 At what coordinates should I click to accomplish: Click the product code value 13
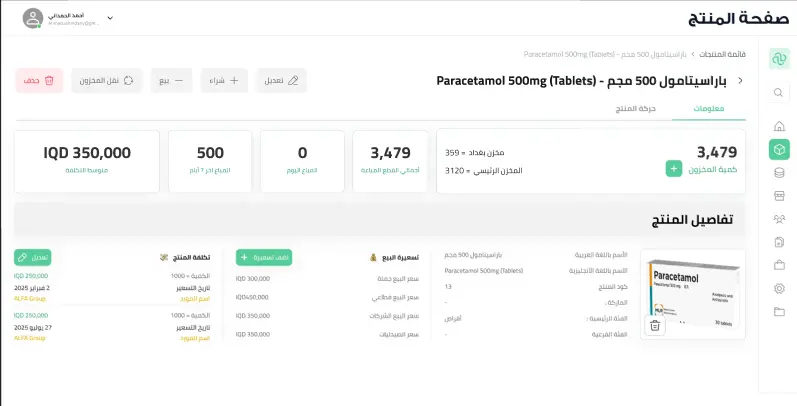448,287
